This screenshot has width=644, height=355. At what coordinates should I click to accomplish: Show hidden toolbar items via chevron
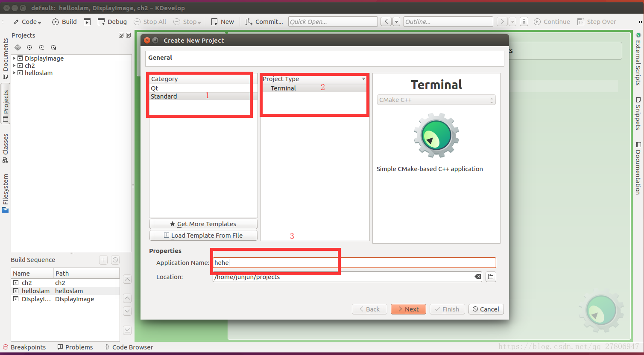click(640, 22)
